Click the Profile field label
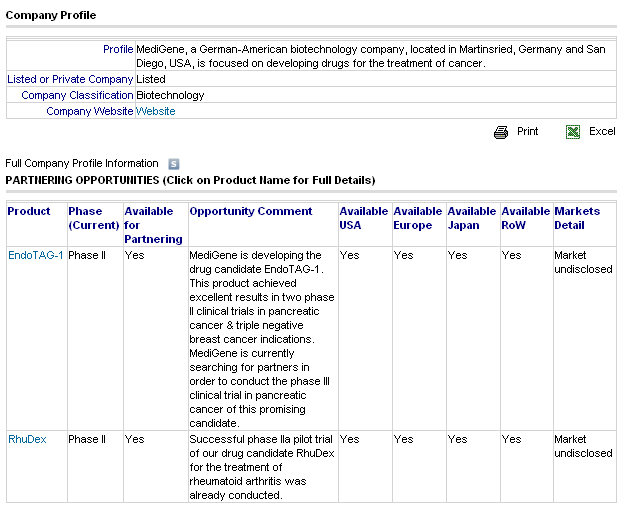 point(118,49)
